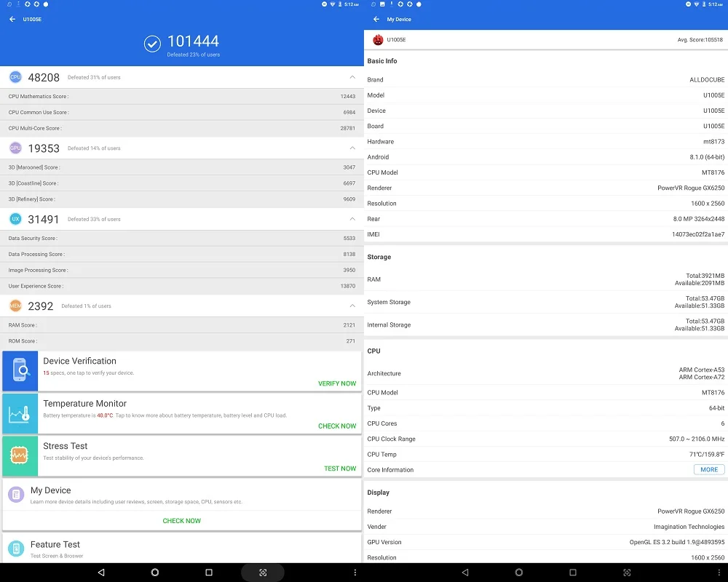Screen dimensions: 728x582
Task: Tap the 101444 total score
Action: (x=193, y=41)
